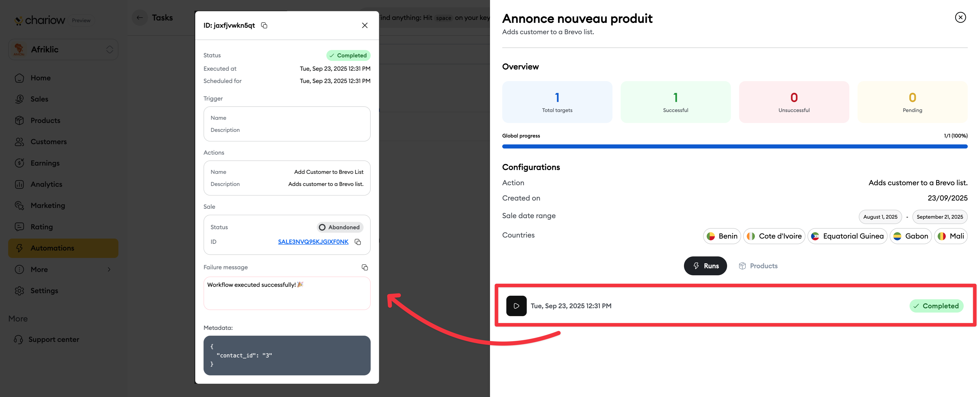Select the Unsuccessful count card

[794, 102]
